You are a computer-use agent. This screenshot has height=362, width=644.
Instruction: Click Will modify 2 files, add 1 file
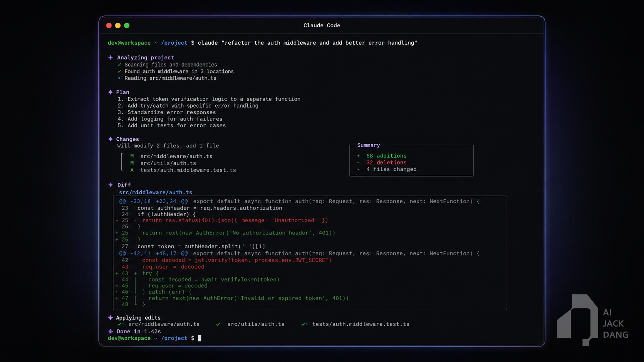tap(168, 146)
